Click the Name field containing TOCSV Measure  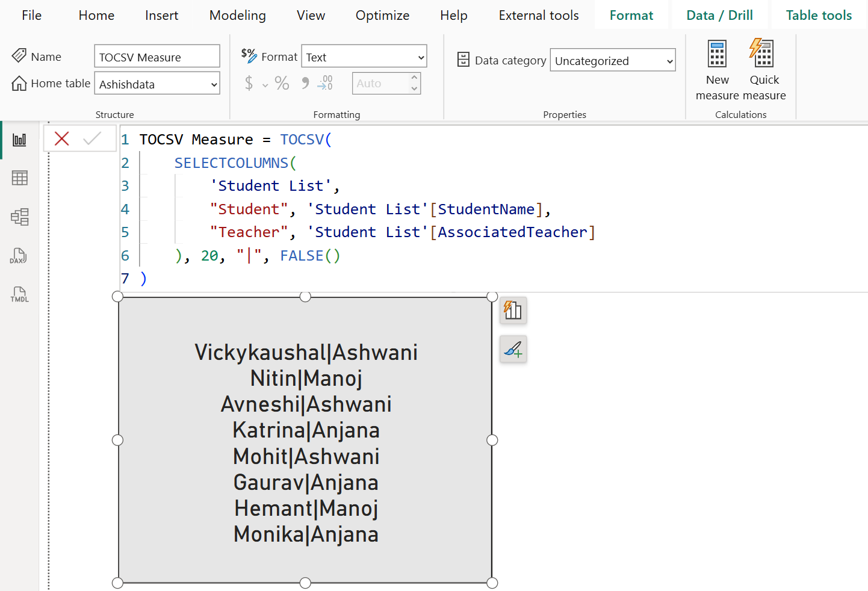click(157, 56)
